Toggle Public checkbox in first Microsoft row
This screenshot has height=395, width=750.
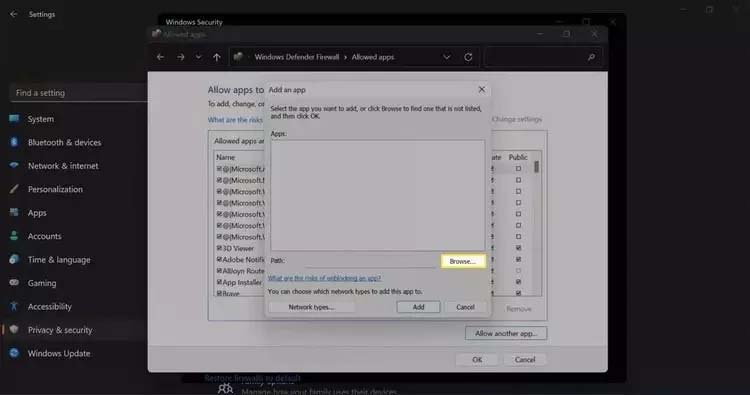518,168
